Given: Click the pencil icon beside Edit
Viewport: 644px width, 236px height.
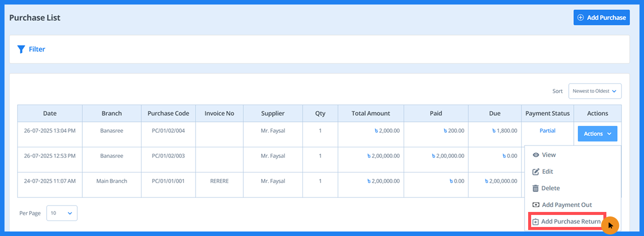Looking at the screenshot, I should (536, 172).
